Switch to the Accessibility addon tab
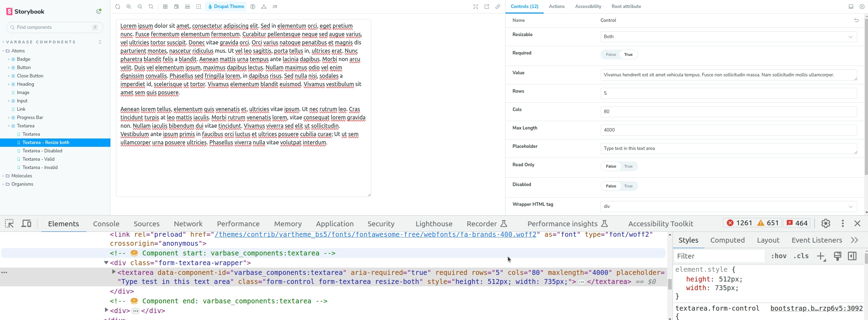The image size is (868, 320). (588, 7)
